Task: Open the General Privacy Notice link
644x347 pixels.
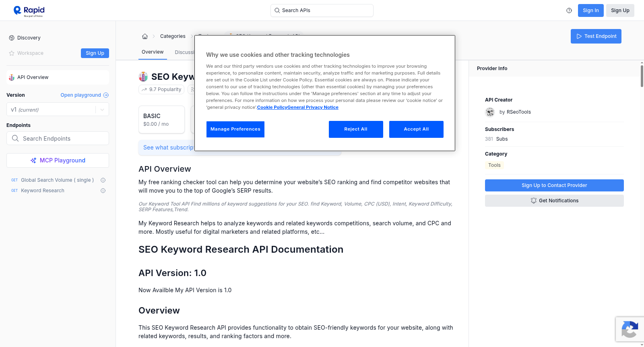Action: click(313, 107)
